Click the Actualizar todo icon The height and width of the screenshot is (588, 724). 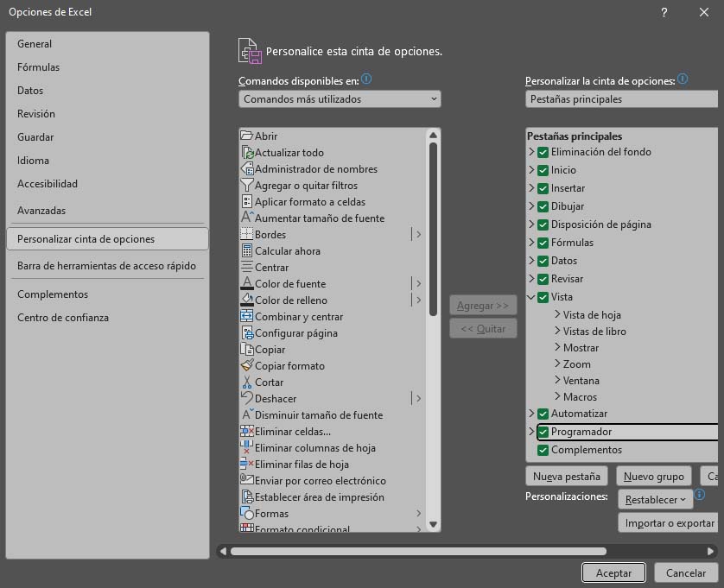(248, 152)
